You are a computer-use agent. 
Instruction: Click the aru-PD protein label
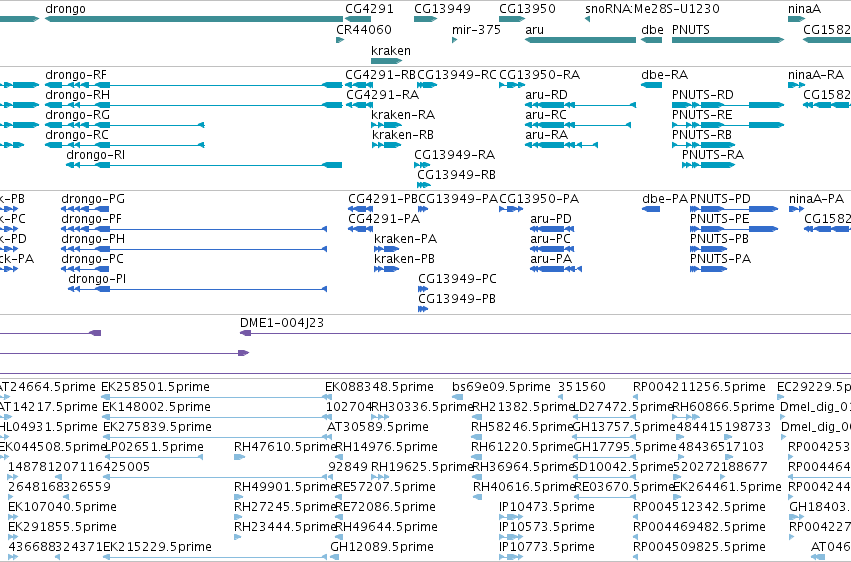pos(551,219)
